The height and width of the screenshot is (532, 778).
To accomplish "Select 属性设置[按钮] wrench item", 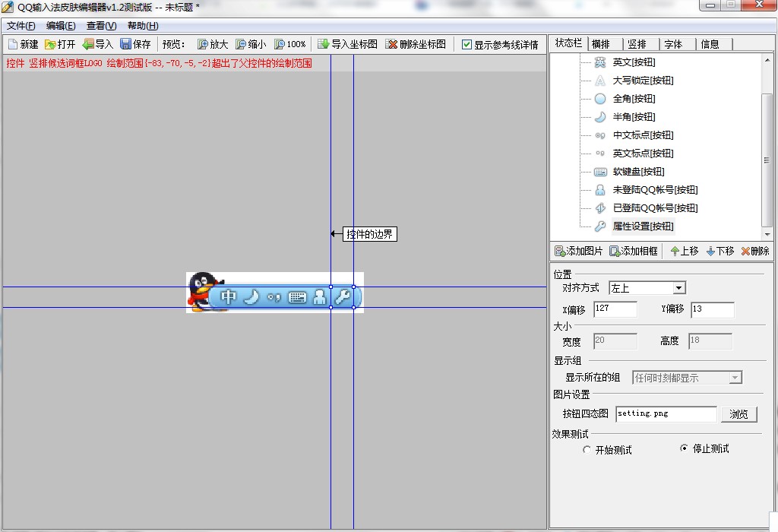I will tap(643, 226).
